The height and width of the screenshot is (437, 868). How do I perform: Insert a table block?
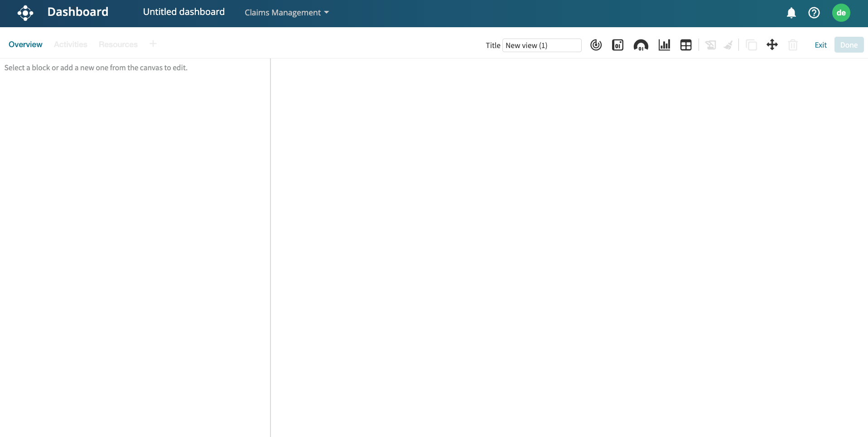point(686,45)
